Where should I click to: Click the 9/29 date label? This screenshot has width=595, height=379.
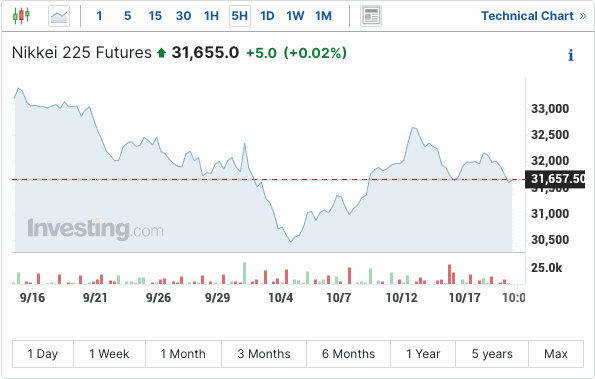[x=217, y=298]
